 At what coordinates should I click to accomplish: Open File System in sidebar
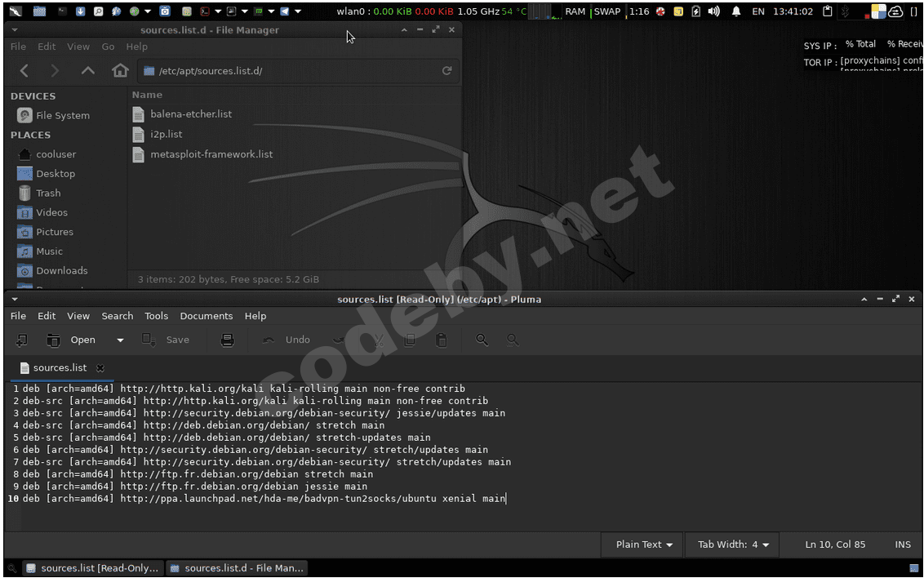pyautogui.click(x=54, y=115)
